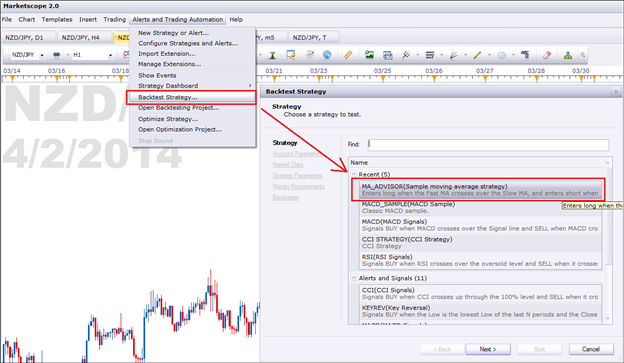Select the ellipse shape drawing tool
Viewport: 624px width, 363px height.
click(501, 55)
